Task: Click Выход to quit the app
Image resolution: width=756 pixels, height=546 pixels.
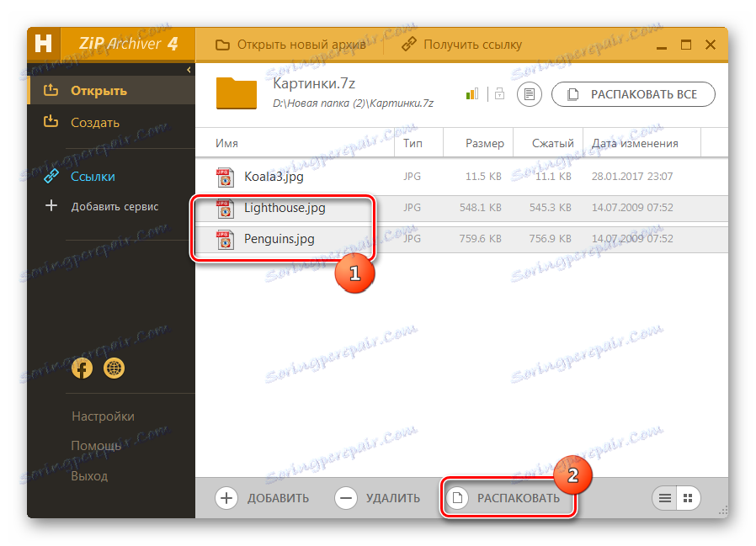Action: coord(89,476)
